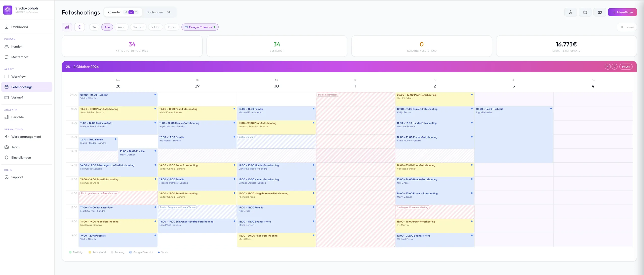Open Kunden in sidebar
Viewport: 644px width, 275px height.
(x=27, y=46)
